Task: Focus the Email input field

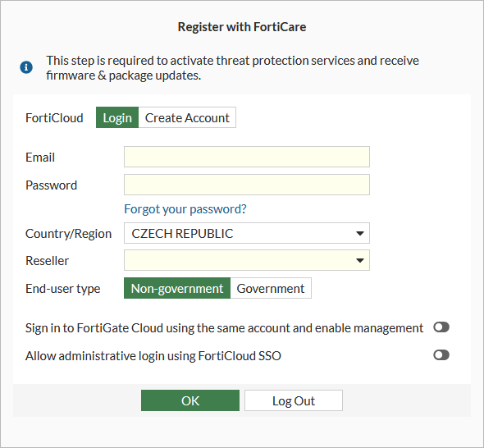Action: 247,157
